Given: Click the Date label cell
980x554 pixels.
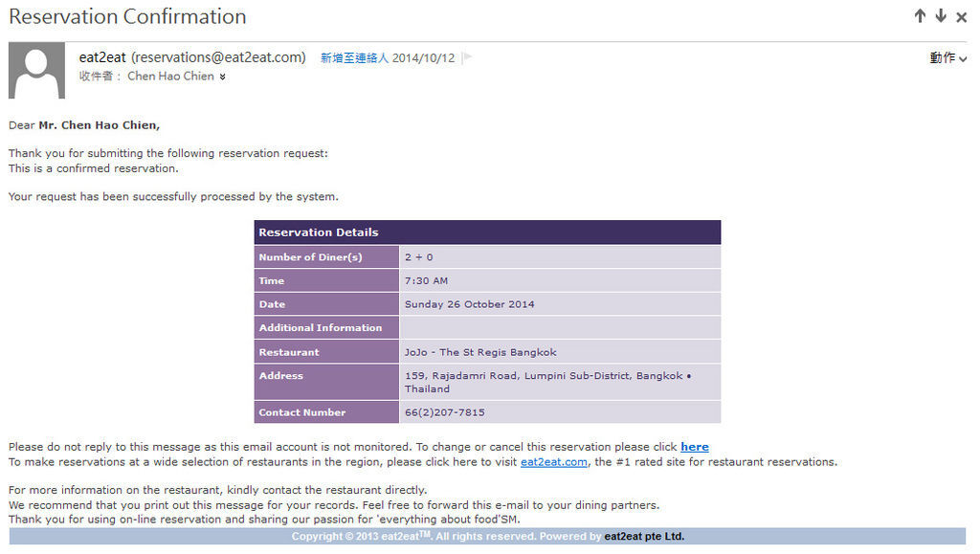Looking at the screenshot, I should click(326, 304).
